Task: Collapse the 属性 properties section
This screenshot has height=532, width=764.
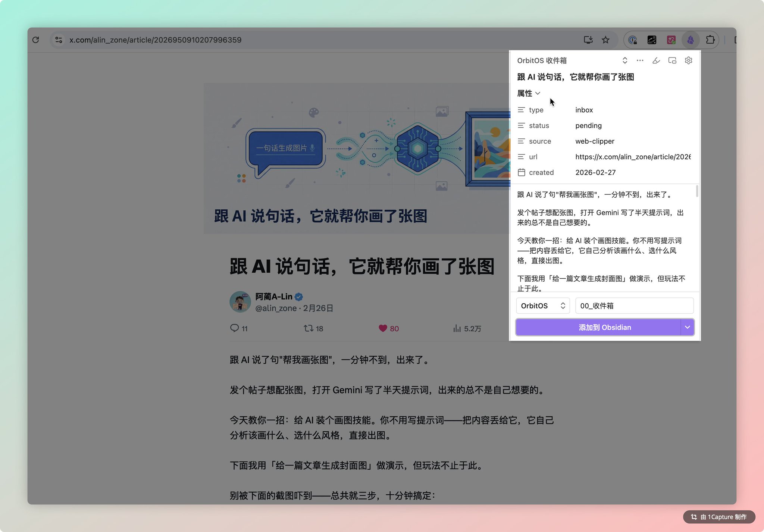Action: (528, 93)
